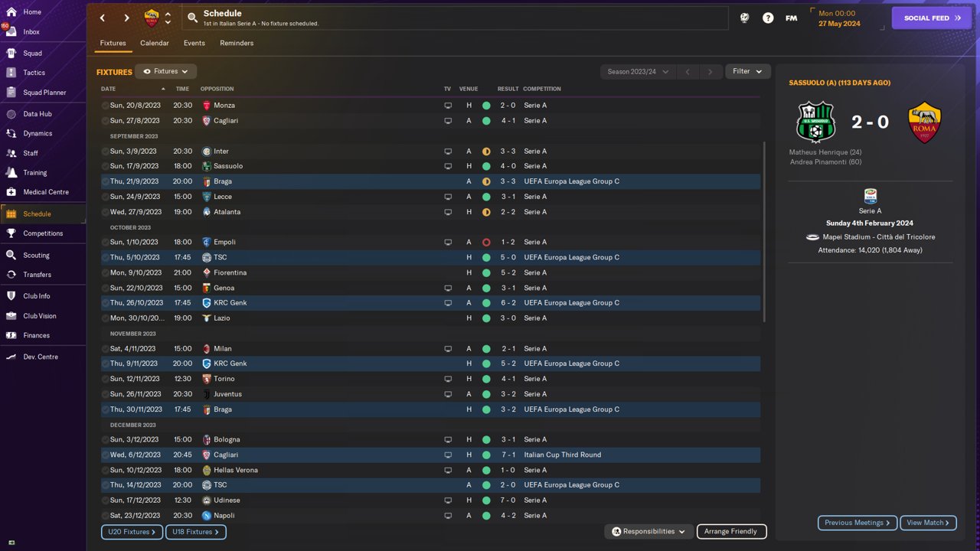
Task: Click the fixtures list vertical scrollbar
Action: pos(764,232)
